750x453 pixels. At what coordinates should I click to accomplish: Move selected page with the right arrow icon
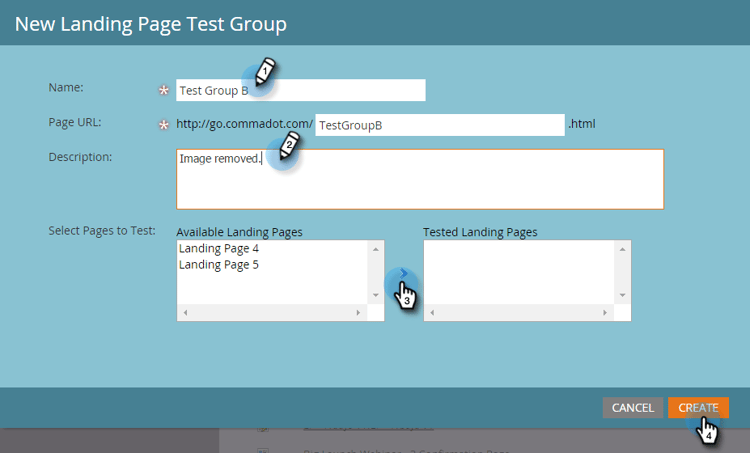click(x=403, y=274)
